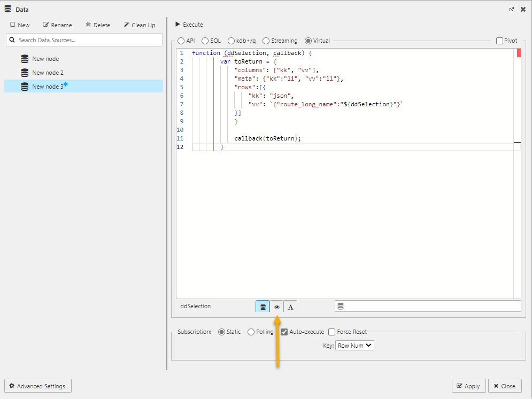Click code line 11 callback(toReturn);

coord(268,138)
